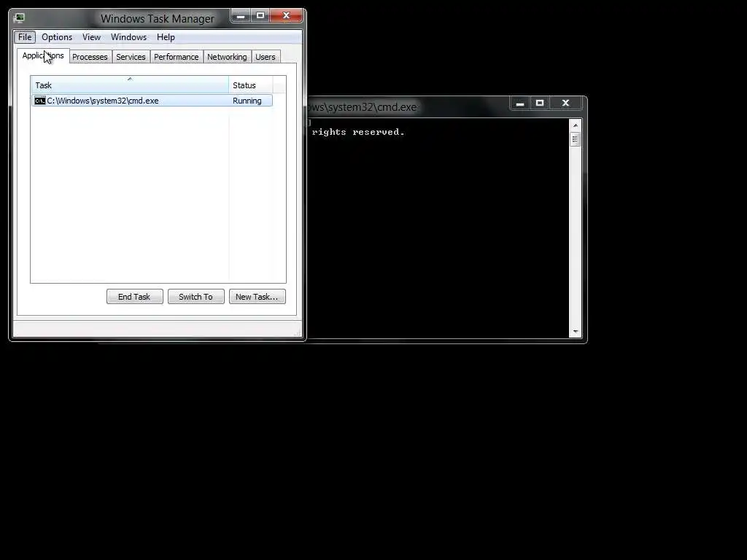Click the cmd.exe scrollbar thumb

(576, 139)
